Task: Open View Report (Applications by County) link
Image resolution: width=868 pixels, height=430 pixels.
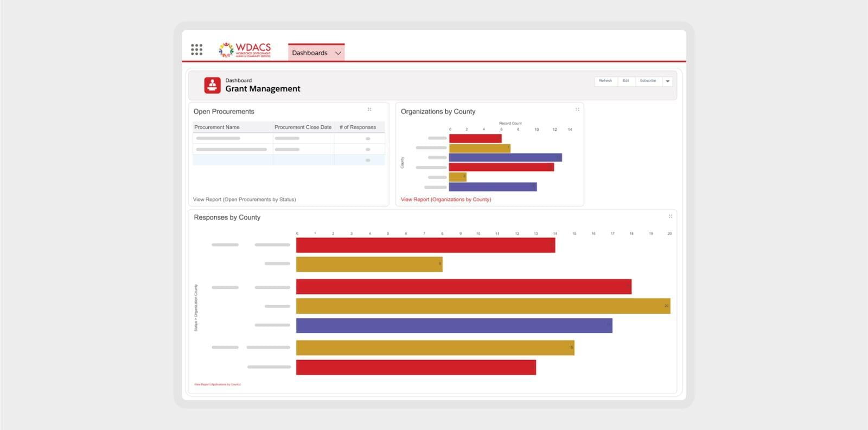Action: [x=218, y=384]
